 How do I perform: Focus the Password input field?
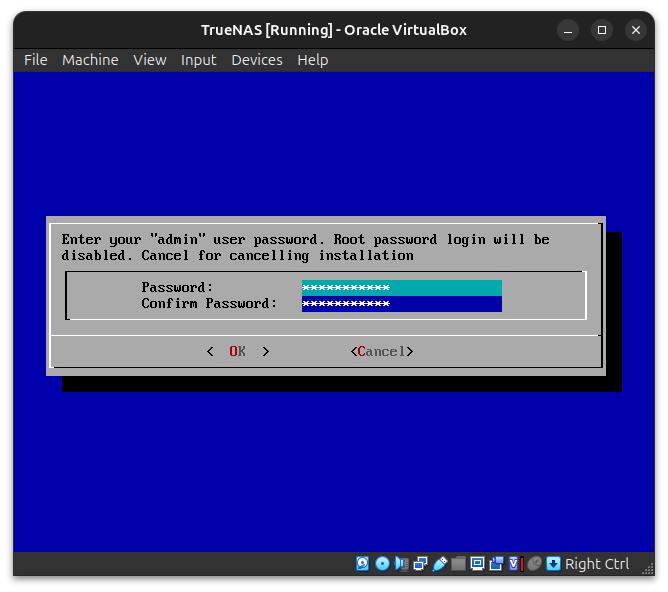[401, 288]
